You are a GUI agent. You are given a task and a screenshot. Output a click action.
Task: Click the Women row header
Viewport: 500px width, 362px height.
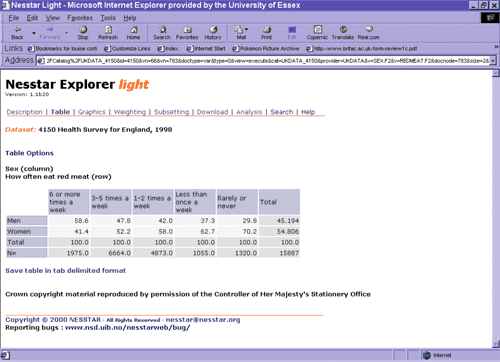[27, 231]
